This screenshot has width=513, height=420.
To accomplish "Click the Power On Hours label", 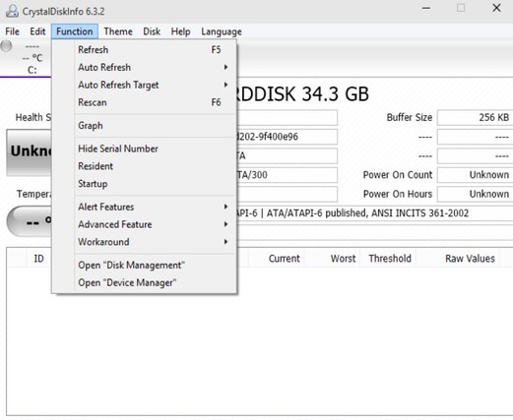I will click(x=398, y=194).
